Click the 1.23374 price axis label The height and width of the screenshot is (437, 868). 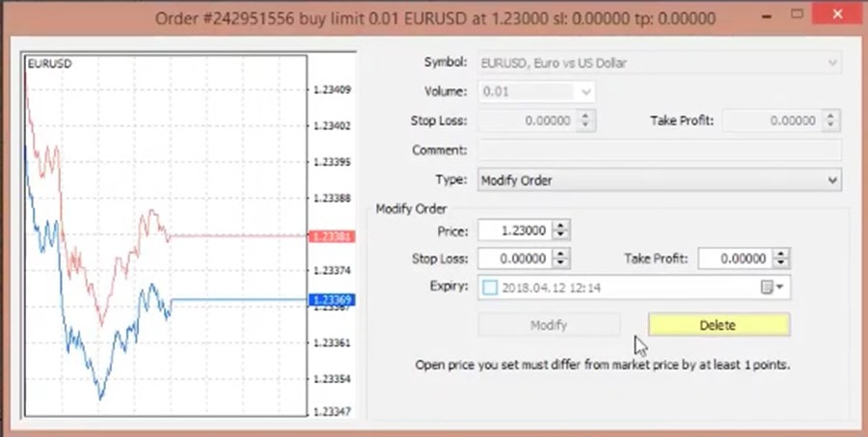[x=332, y=270]
